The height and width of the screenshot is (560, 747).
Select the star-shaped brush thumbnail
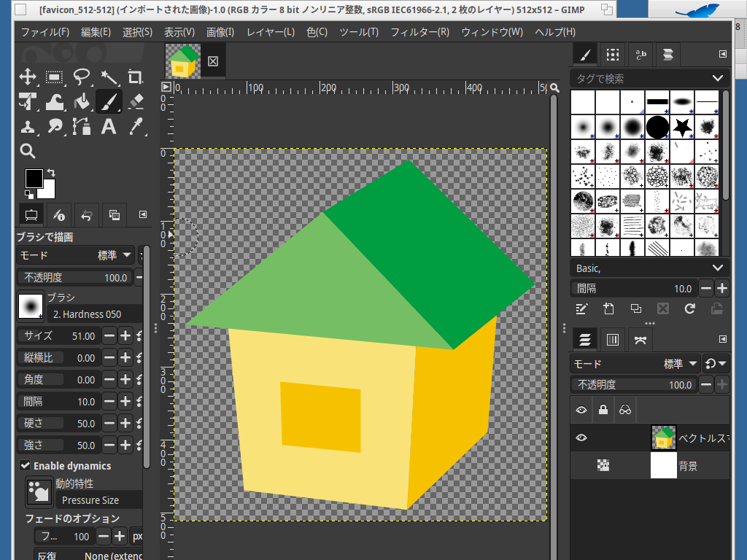click(683, 128)
